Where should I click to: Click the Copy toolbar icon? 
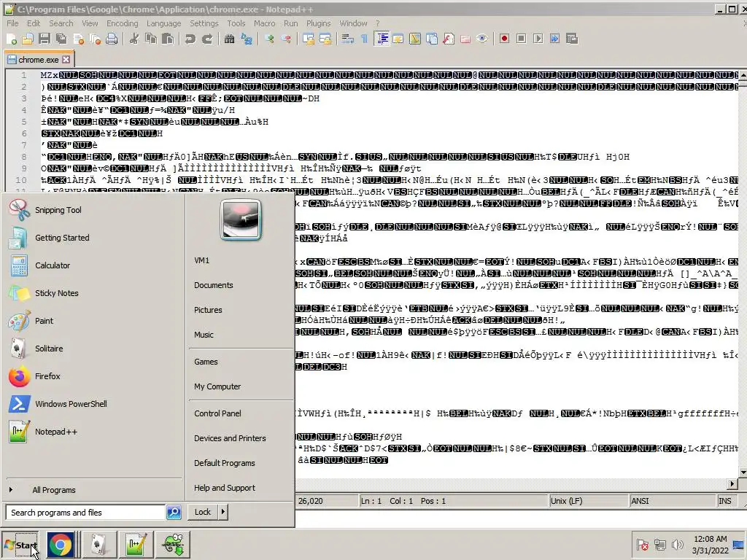[x=151, y=39]
